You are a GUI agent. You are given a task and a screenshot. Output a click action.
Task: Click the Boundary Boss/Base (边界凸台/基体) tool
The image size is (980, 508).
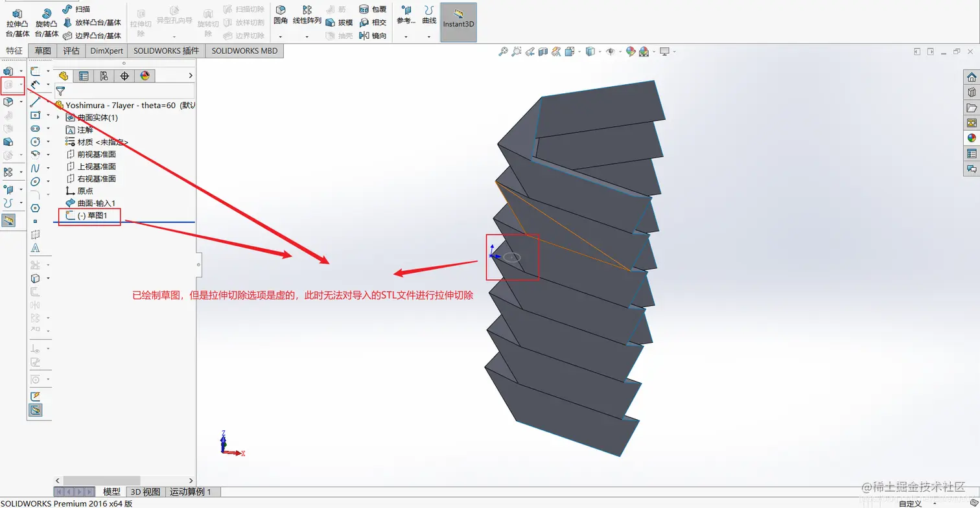tap(92, 36)
